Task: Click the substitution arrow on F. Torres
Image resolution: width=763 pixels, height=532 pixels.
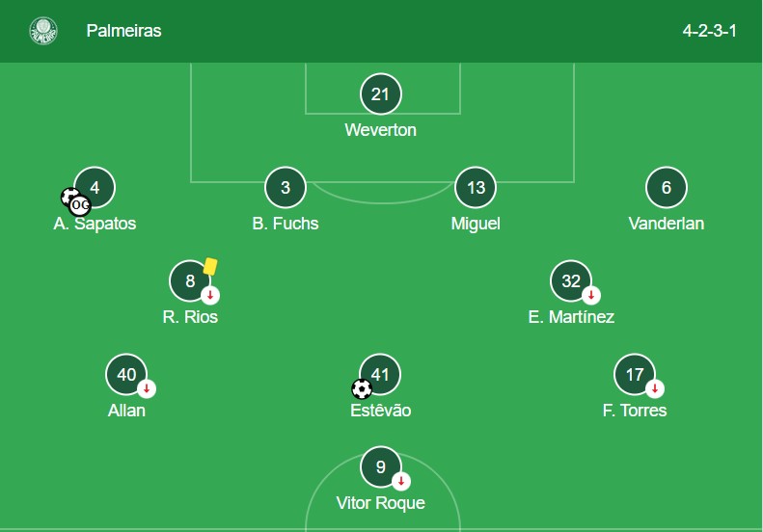Action: [654, 388]
